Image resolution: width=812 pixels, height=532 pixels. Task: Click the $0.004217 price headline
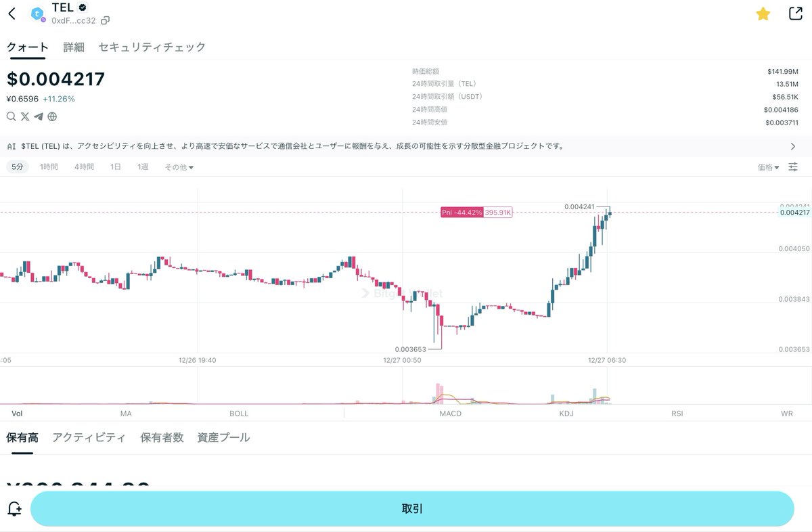[x=56, y=79]
